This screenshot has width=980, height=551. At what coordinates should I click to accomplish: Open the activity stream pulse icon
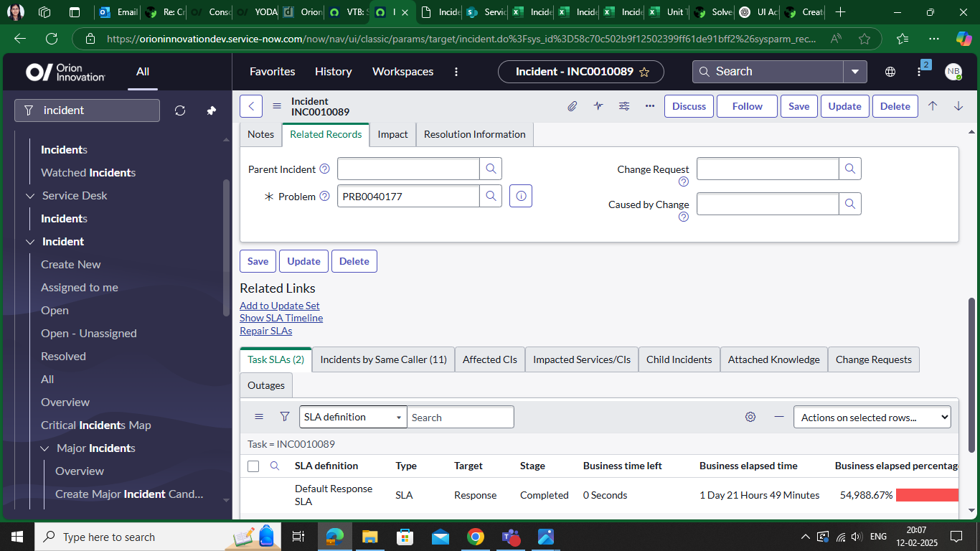coord(598,106)
